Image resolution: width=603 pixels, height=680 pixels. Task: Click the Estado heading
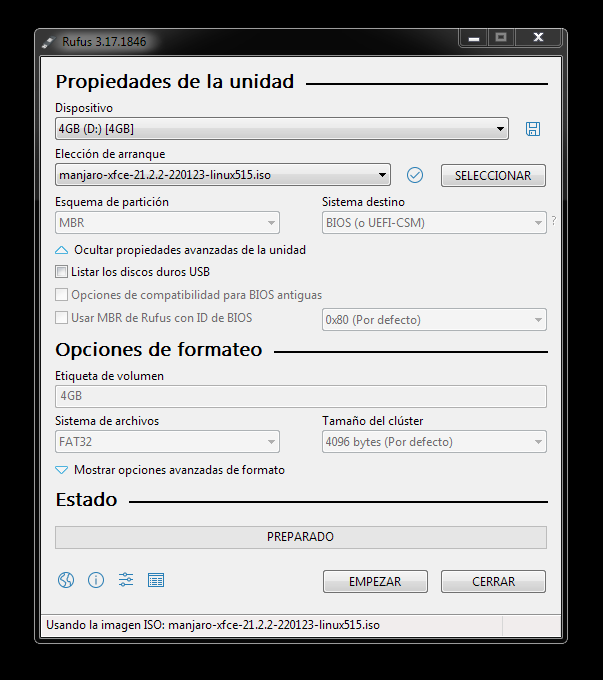pos(86,500)
